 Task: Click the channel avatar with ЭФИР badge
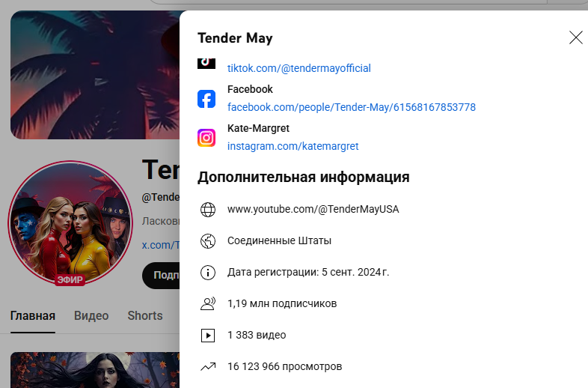(70, 222)
